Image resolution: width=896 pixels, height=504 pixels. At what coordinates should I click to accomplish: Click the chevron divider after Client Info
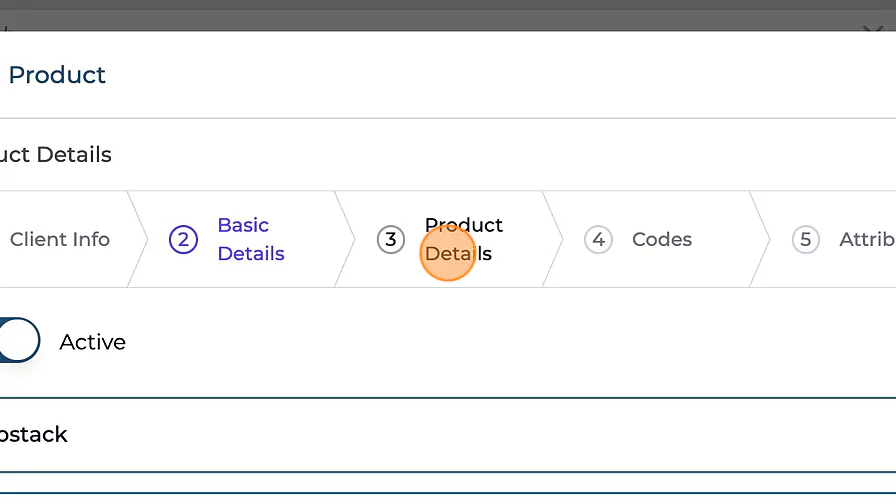click(x=139, y=240)
